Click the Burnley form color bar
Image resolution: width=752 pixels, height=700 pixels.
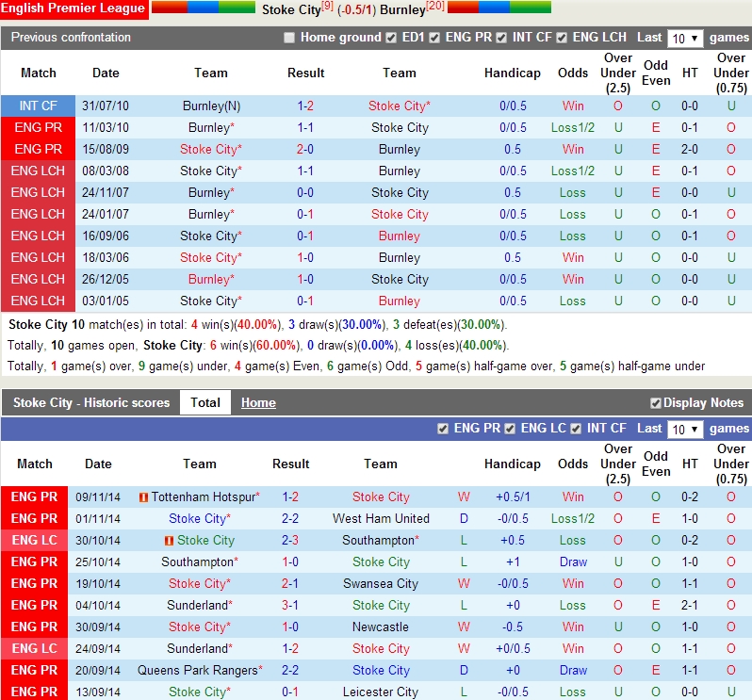click(x=499, y=7)
